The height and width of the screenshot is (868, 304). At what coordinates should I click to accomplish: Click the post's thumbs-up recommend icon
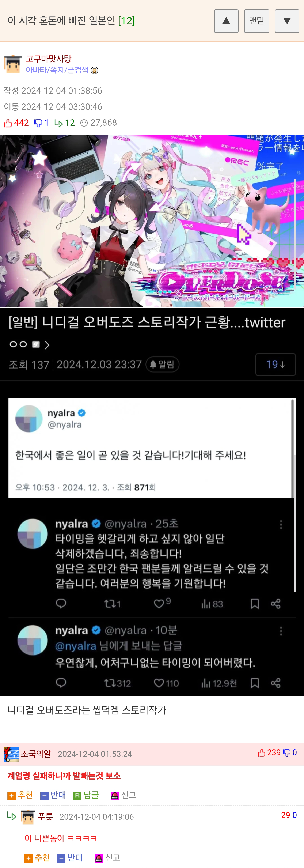coord(8,123)
